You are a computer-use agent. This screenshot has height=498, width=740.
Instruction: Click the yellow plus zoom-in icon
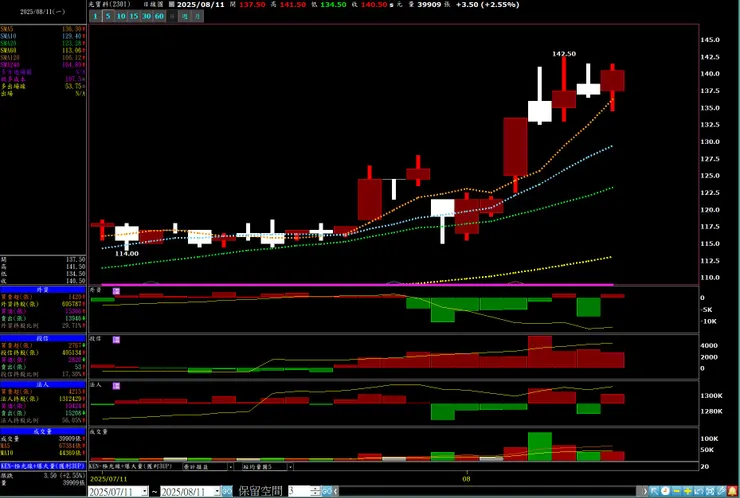point(688,491)
